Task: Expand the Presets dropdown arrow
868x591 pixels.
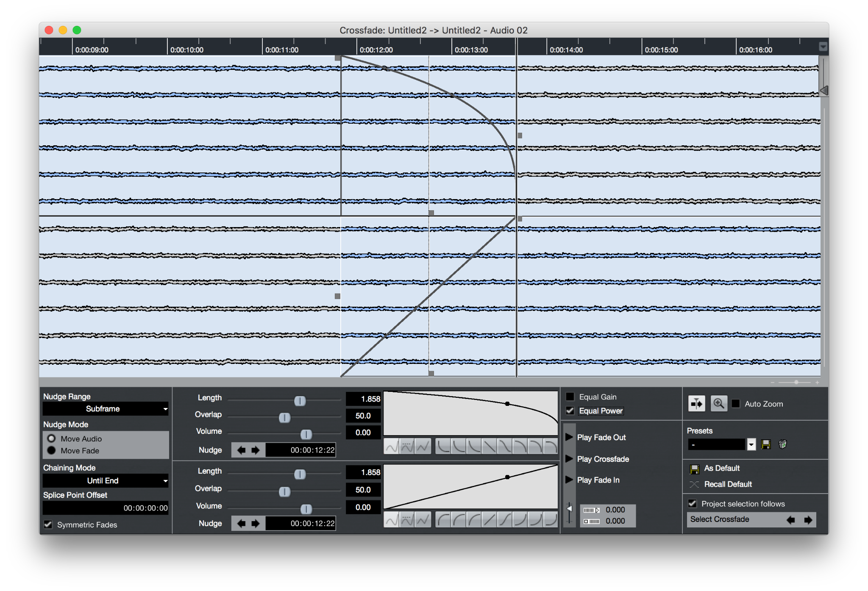Action: click(x=751, y=444)
